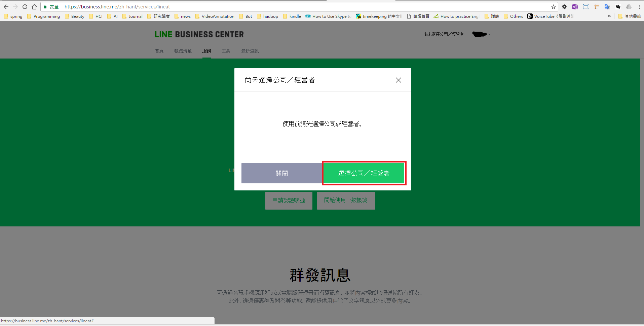Open the browser home page
This screenshot has width=644, height=326.
point(34,7)
